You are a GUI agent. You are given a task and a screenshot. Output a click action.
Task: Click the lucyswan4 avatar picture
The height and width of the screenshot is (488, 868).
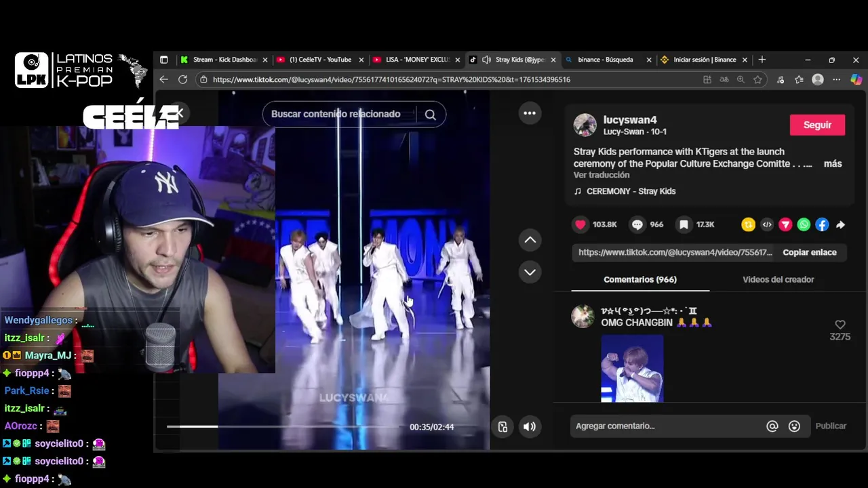point(585,125)
